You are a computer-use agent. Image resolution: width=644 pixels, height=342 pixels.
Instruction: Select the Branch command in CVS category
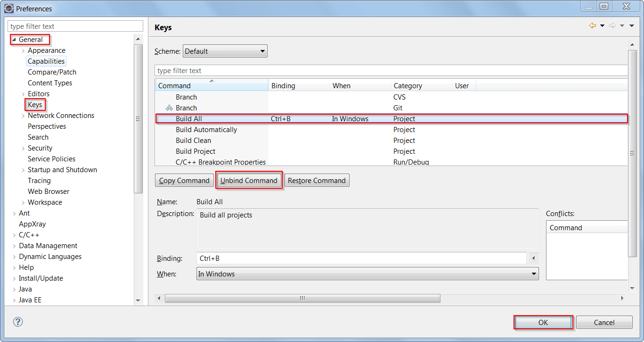click(x=391, y=97)
